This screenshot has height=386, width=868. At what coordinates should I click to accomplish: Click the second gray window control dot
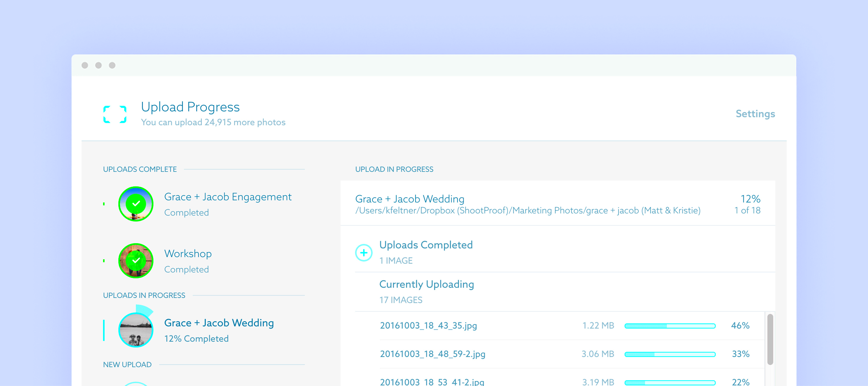(x=99, y=65)
